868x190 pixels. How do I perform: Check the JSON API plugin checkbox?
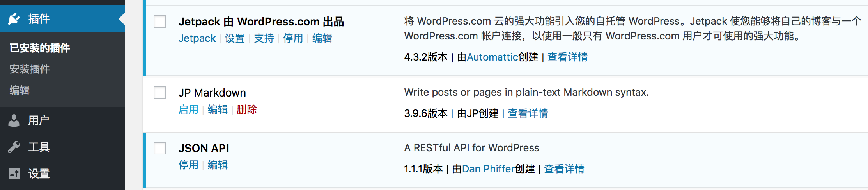pos(160,148)
